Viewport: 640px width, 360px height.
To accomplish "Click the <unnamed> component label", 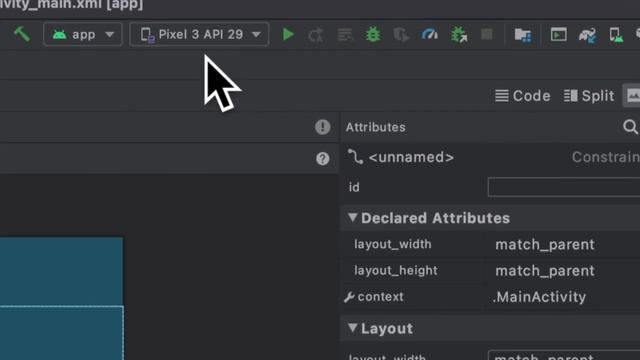I will tap(411, 157).
